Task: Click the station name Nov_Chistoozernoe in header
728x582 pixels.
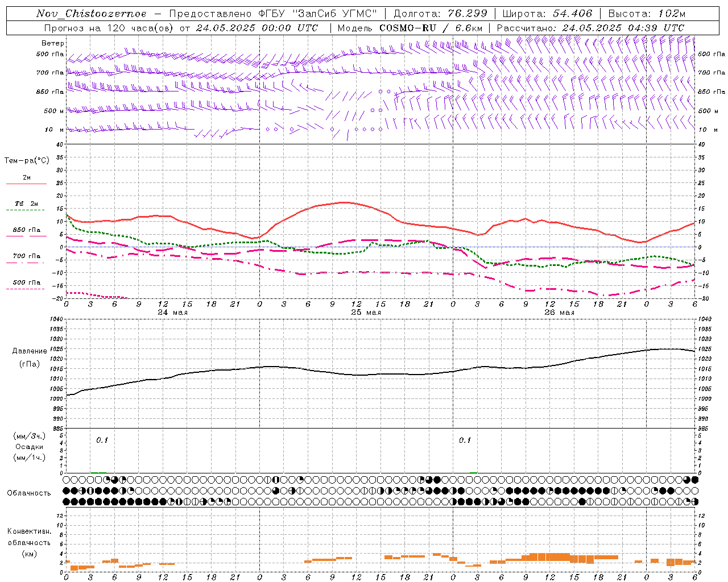Action: coord(91,14)
